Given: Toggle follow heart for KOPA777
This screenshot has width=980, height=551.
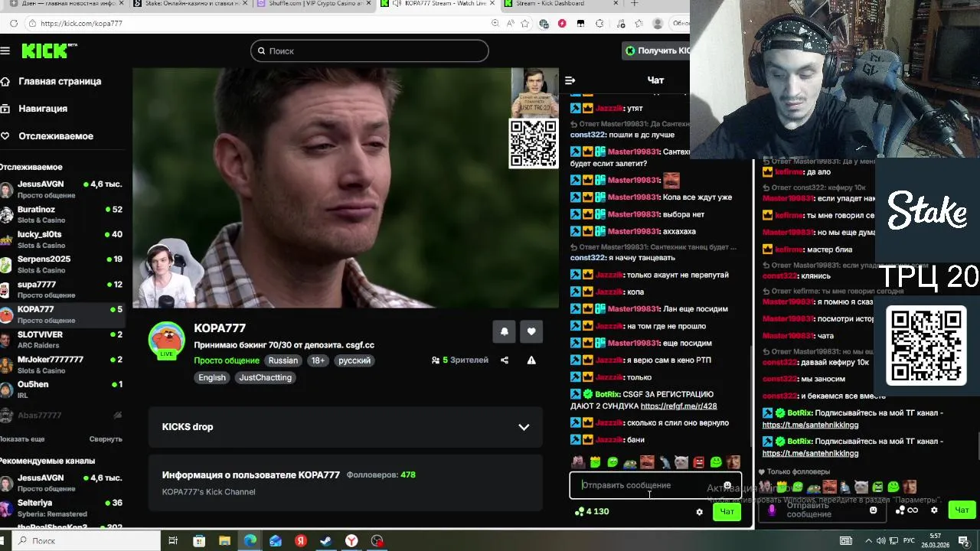Looking at the screenshot, I should click(x=531, y=331).
